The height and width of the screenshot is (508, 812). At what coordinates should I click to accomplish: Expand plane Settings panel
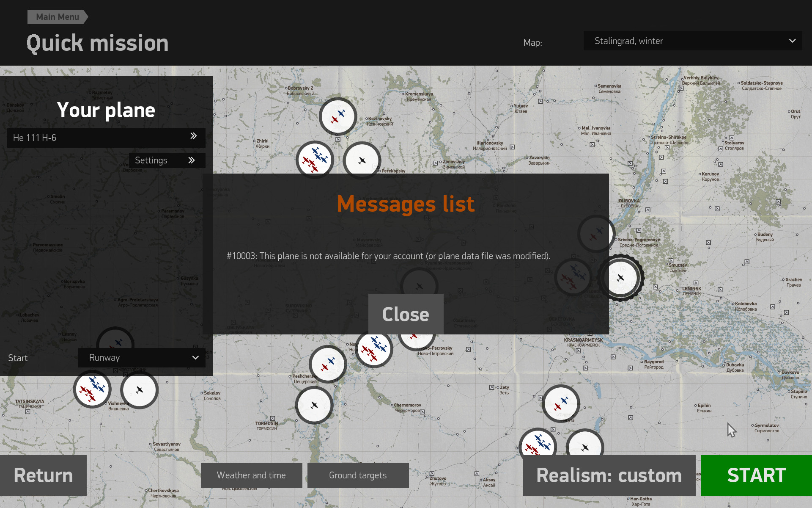tap(167, 160)
